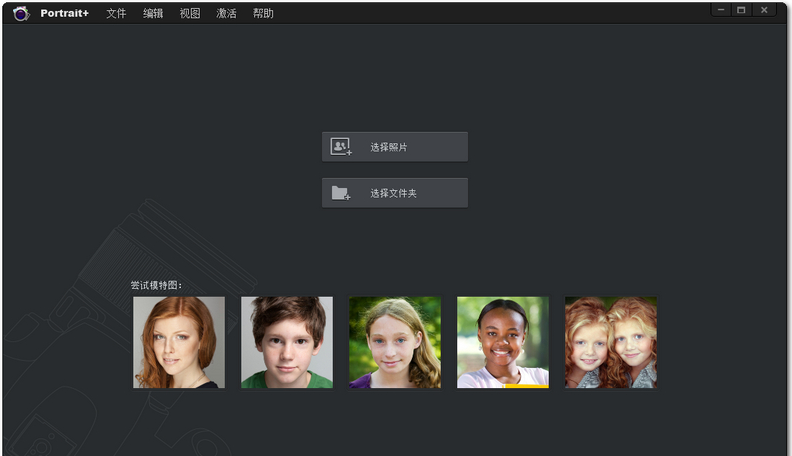Click the folder icon on 选择文件夹 button

pyautogui.click(x=341, y=193)
